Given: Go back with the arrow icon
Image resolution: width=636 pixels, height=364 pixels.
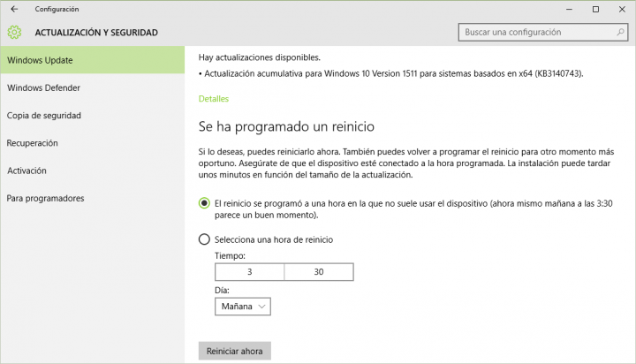Looking at the screenshot, I should 14,9.
